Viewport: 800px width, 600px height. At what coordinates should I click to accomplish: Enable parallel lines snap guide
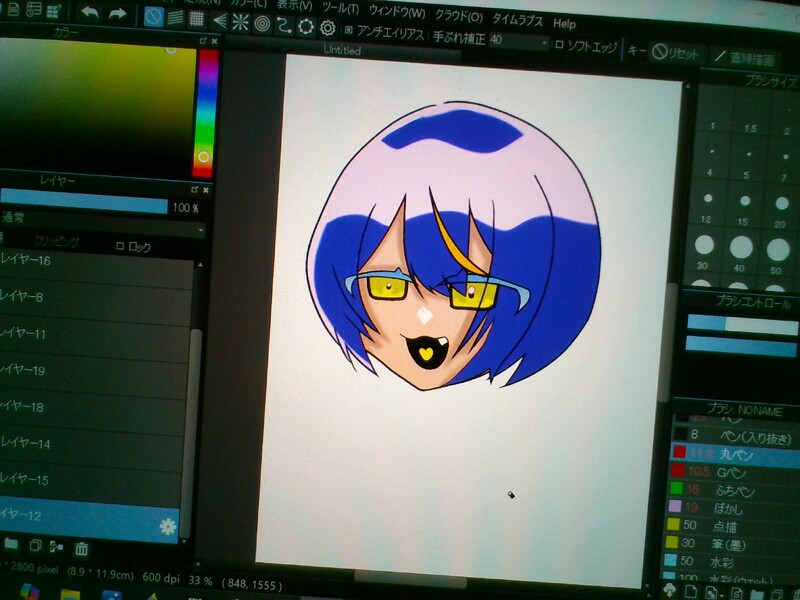coord(176,18)
